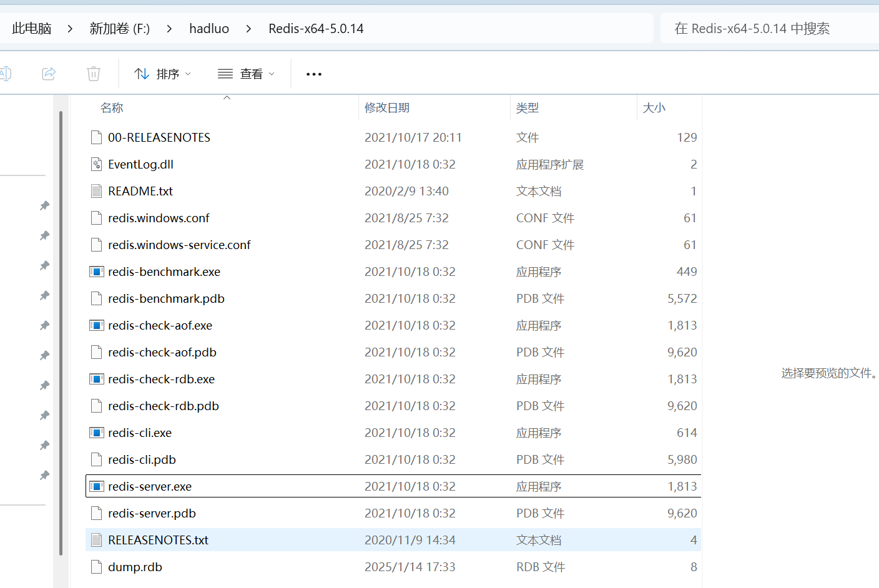Select the file name README.txt
This screenshot has height=588, width=879.
pyautogui.click(x=140, y=191)
